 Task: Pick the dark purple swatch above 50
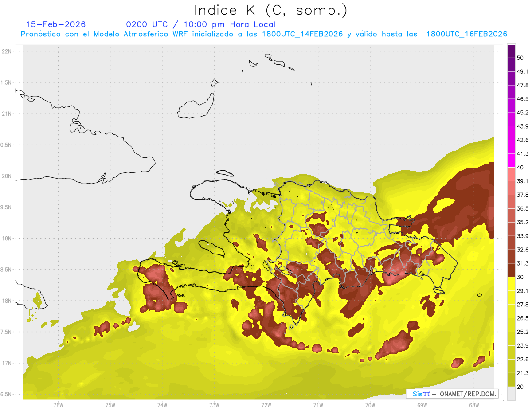(511, 52)
